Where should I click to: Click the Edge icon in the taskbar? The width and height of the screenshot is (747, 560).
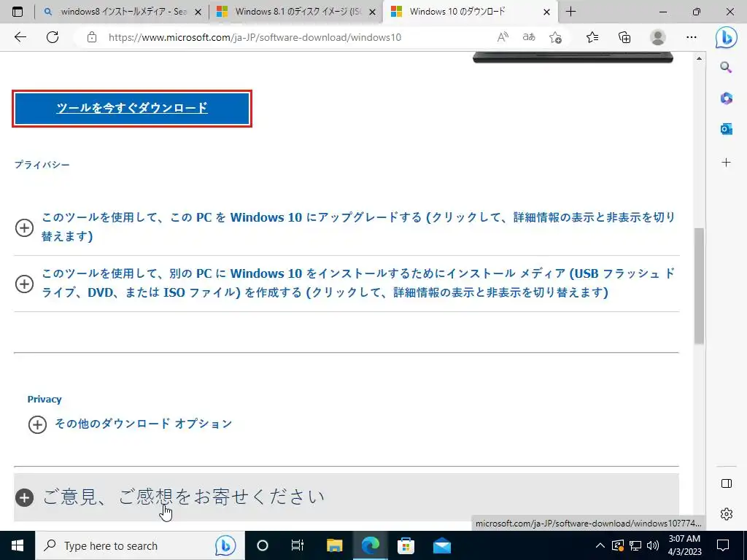(x=370, y=545)
